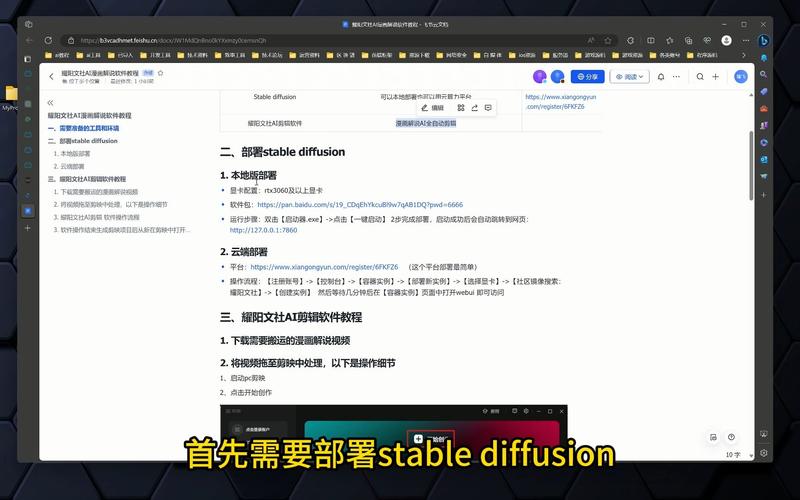Open the Feishu notifications bell
The image size is (800, 500).
tap(661, 77)
